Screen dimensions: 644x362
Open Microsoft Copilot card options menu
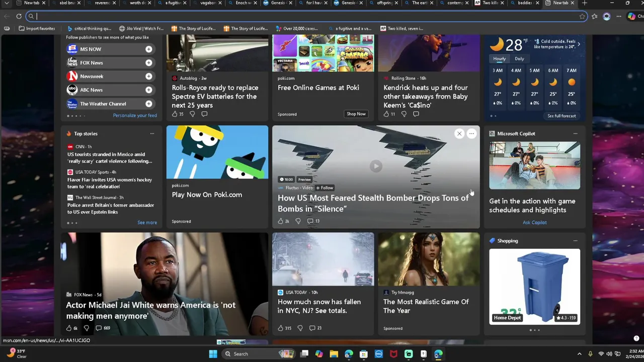tap(575, 134)
